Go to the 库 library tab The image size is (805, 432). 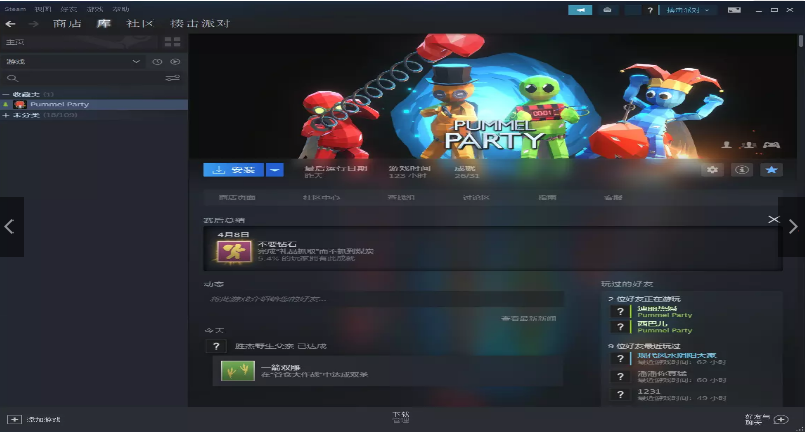pos(104,24)
